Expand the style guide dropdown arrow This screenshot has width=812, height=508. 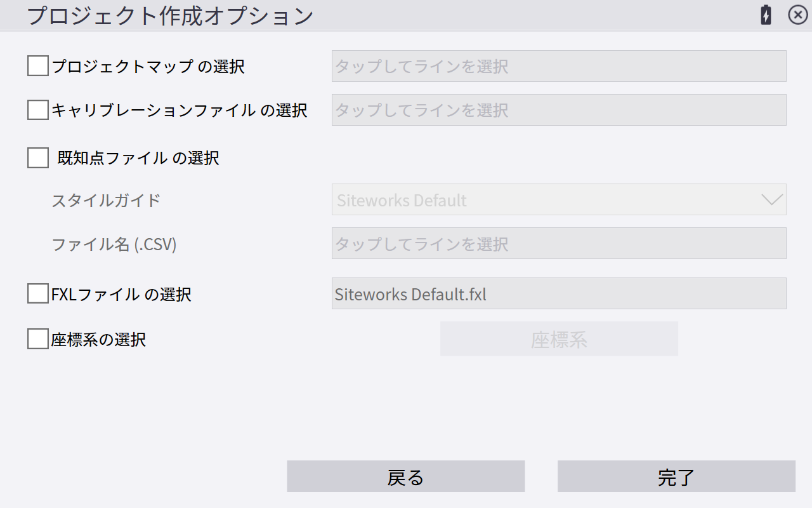coord(771,200)
